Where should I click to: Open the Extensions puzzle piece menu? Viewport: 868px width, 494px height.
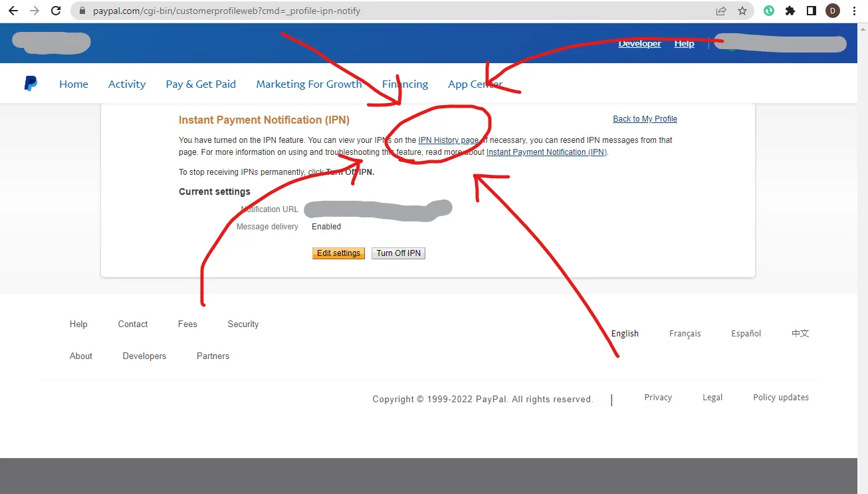790,11
